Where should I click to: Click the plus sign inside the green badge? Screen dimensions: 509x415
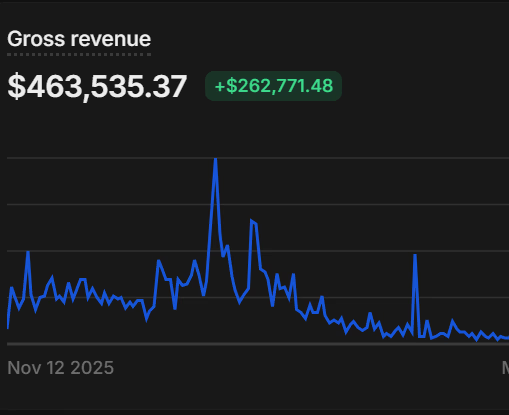coord(220,87)
